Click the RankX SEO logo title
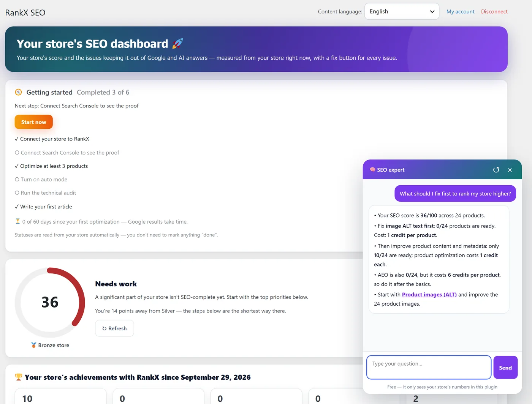Screen dimensions: 532x404 (25, 13)
